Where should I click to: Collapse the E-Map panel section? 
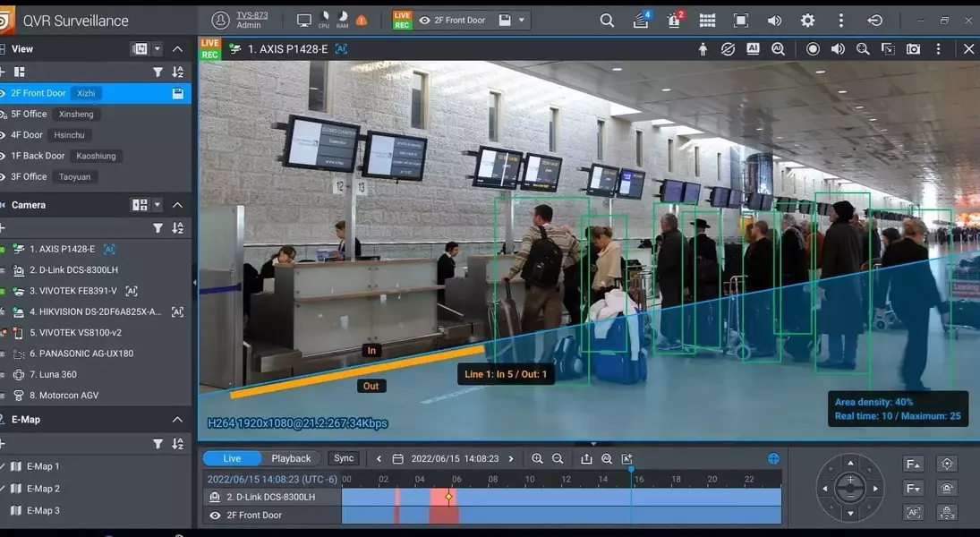pyautogui.click(x=177, y=420)
